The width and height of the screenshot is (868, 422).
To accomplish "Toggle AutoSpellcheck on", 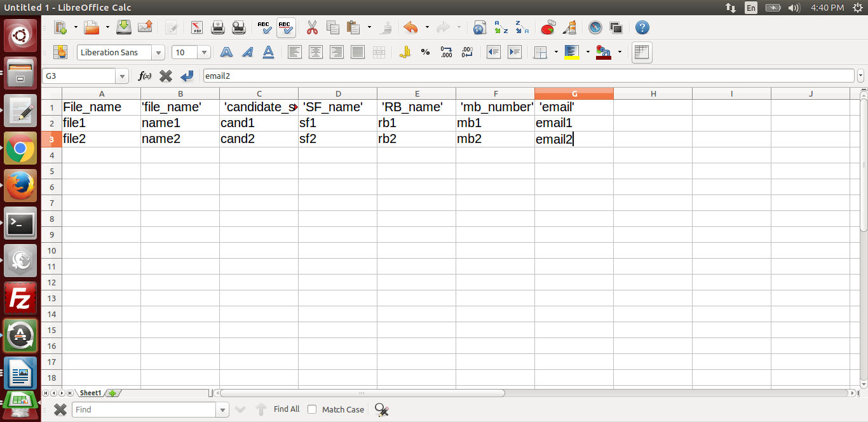I will tap(285, 28).
